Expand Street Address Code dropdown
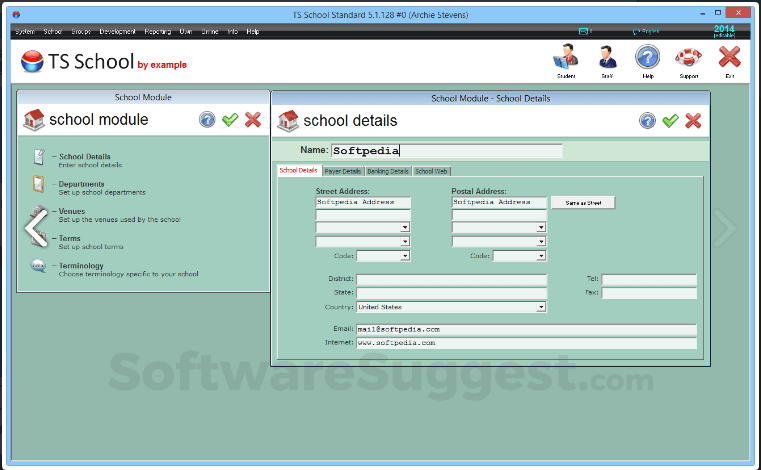 pyautogui.click(x=405, y=256)
